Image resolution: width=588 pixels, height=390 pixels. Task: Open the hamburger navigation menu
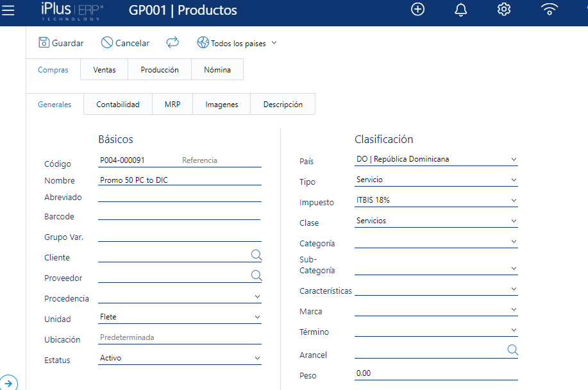8,10
